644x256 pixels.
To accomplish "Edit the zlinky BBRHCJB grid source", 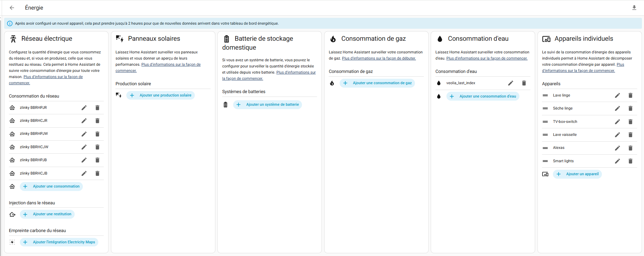I will [84, 174].
